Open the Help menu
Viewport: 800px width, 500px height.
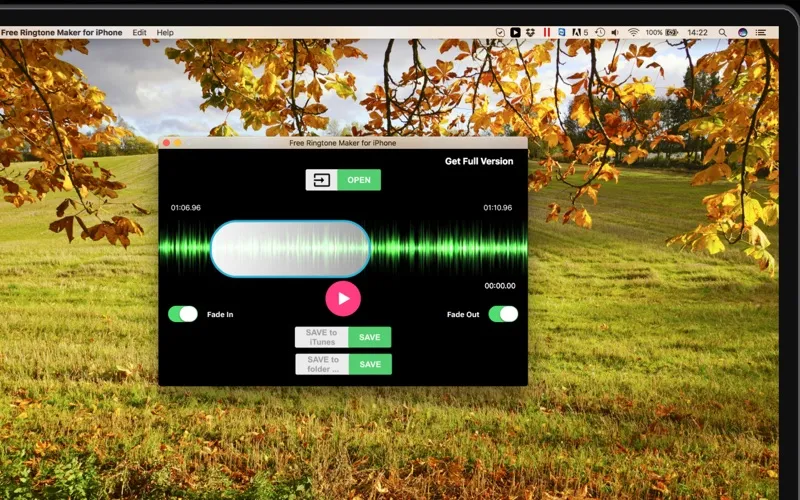point(165,32)
